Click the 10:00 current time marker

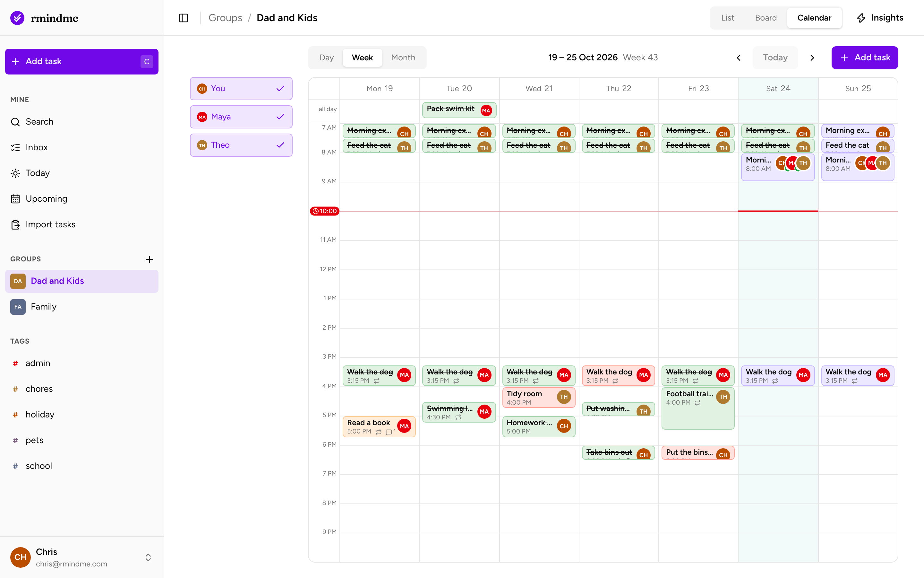(325, 211)
